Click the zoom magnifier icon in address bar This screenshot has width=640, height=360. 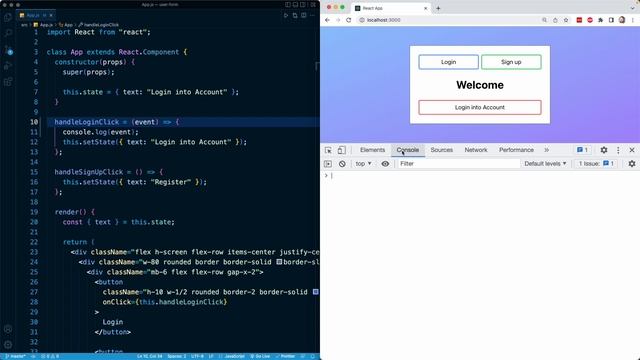tap(544, 20)
